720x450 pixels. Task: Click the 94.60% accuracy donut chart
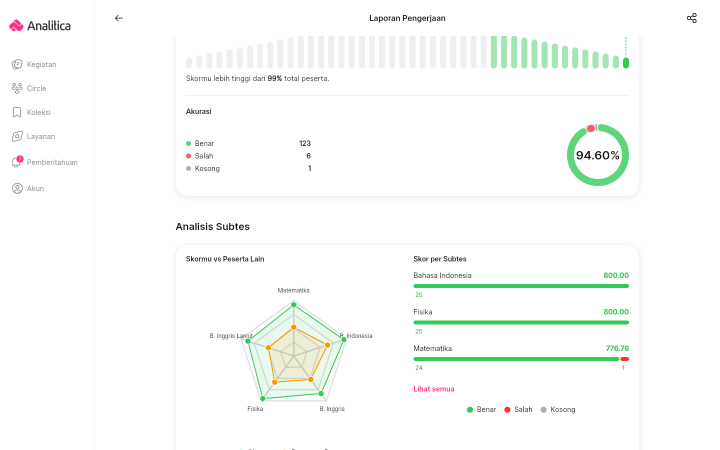point(597,155)
